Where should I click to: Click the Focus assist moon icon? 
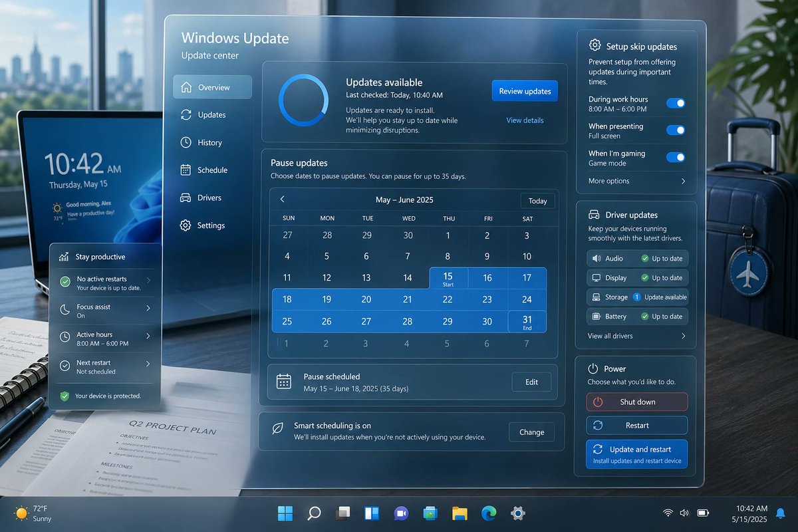(x=65, y=310)
